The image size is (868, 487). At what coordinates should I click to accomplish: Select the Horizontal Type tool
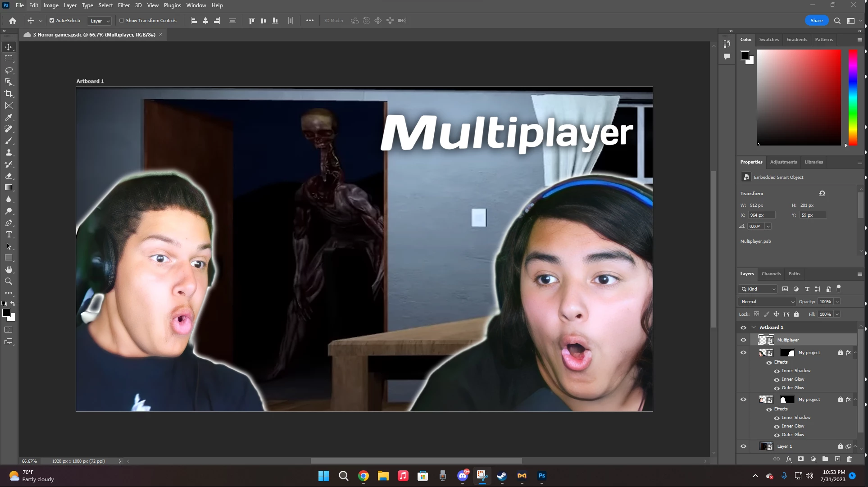9,235
